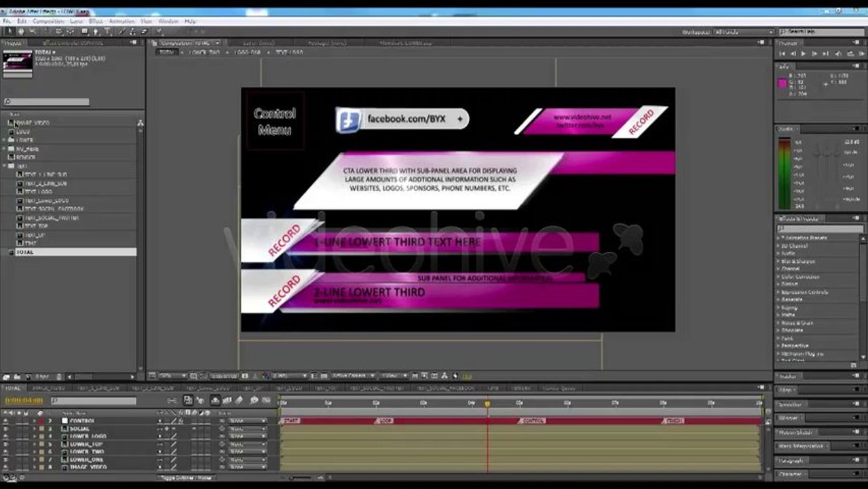
Task: Select the Rectangle shape tool
Action: (x=84, y=31)
